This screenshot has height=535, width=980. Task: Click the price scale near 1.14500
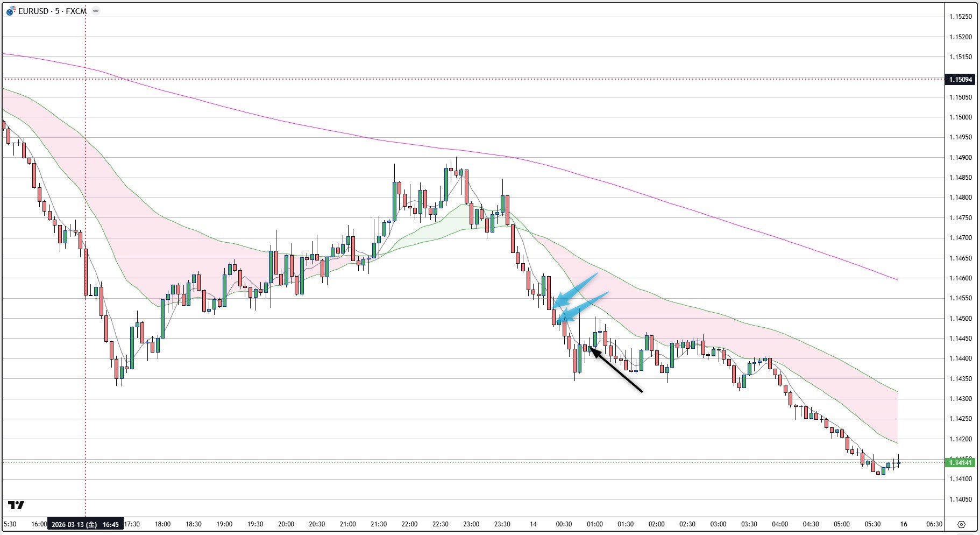click(960, 318)
